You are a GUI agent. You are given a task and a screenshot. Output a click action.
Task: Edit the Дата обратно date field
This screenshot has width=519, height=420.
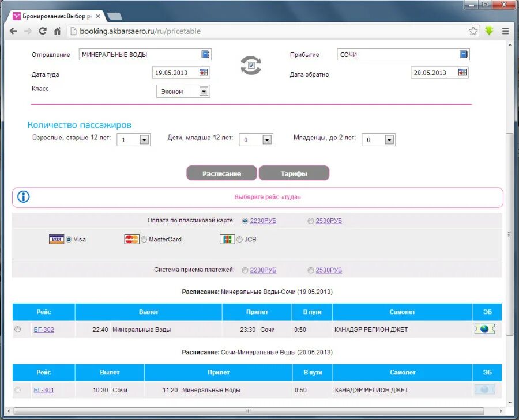click(x=439, y=73)
